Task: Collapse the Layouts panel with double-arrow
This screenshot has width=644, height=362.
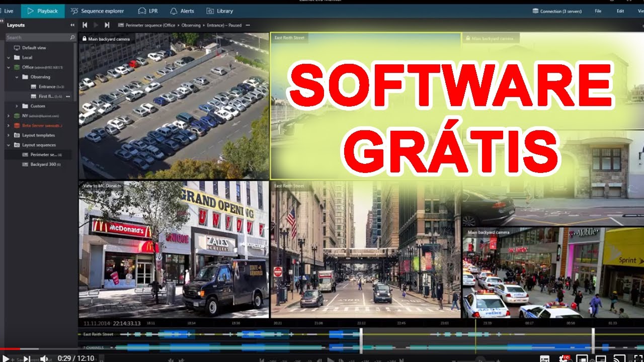Action: 72,25
